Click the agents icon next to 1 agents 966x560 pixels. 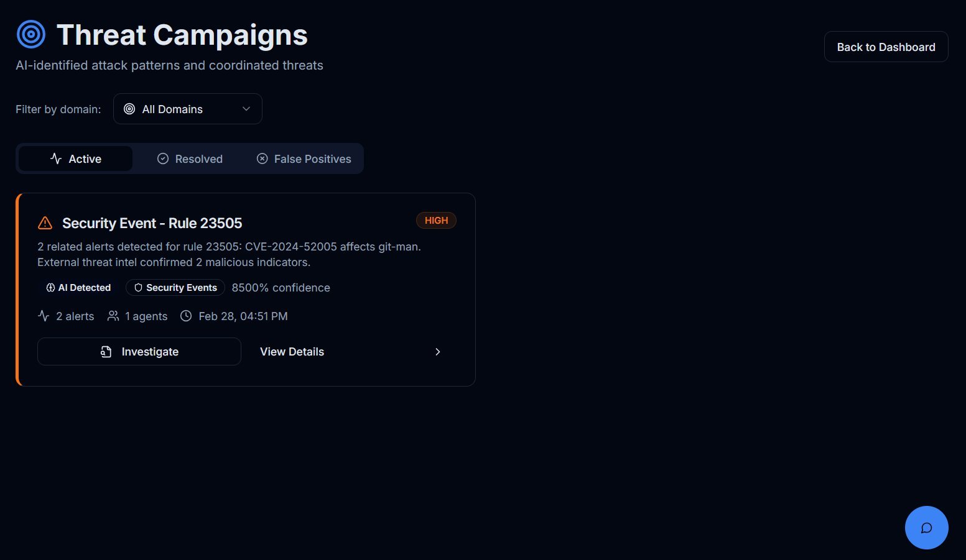(113, 316)
